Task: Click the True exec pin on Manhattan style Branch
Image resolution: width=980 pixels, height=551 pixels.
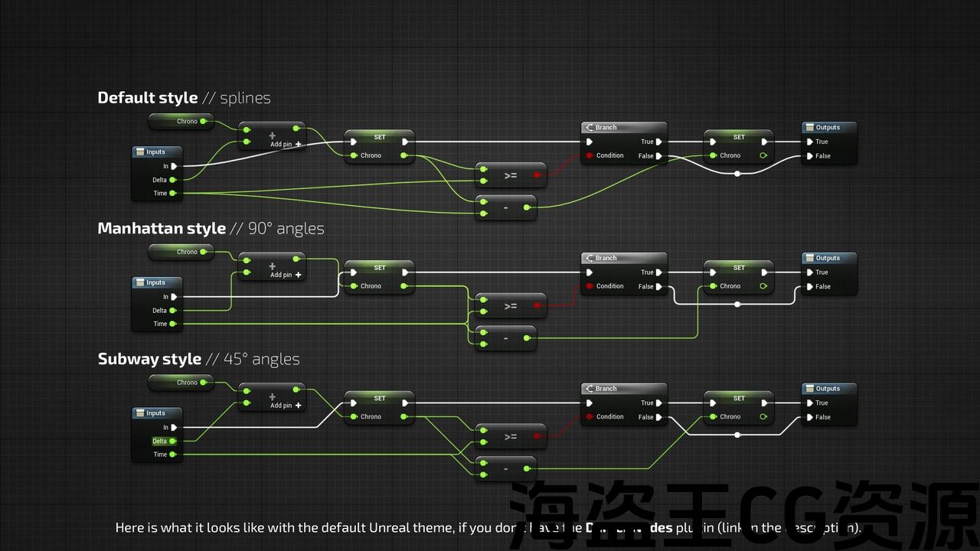Action: [x=658, y=272]
